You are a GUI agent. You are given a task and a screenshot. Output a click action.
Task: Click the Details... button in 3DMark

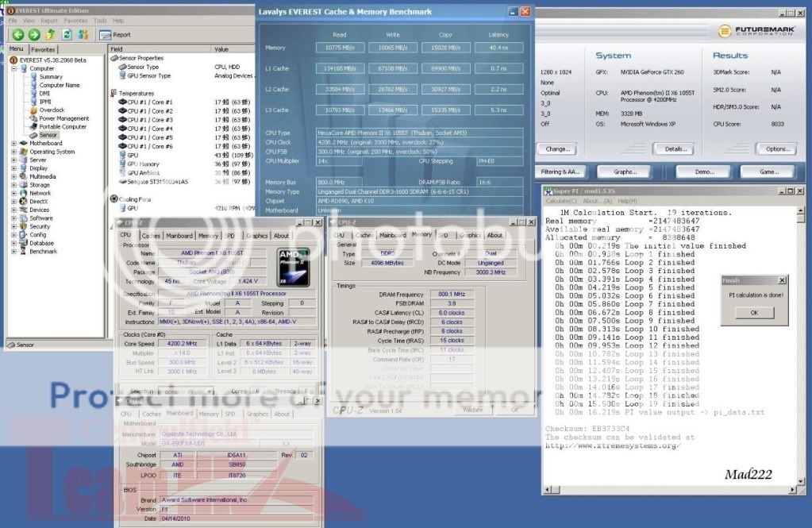click(x=675, y=148)
